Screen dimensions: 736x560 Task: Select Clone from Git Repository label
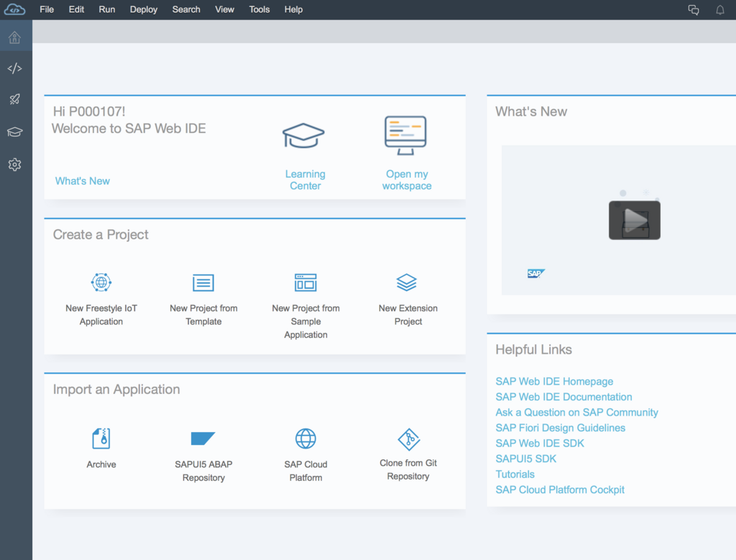(408, 469)
